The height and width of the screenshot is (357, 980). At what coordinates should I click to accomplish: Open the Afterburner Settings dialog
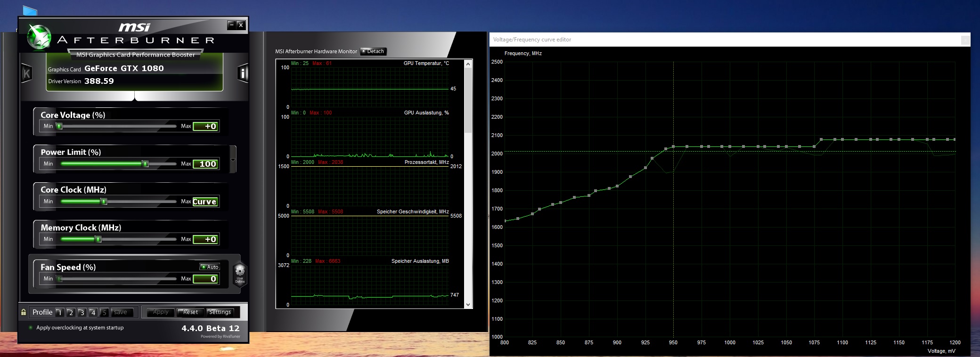[220, 312]
